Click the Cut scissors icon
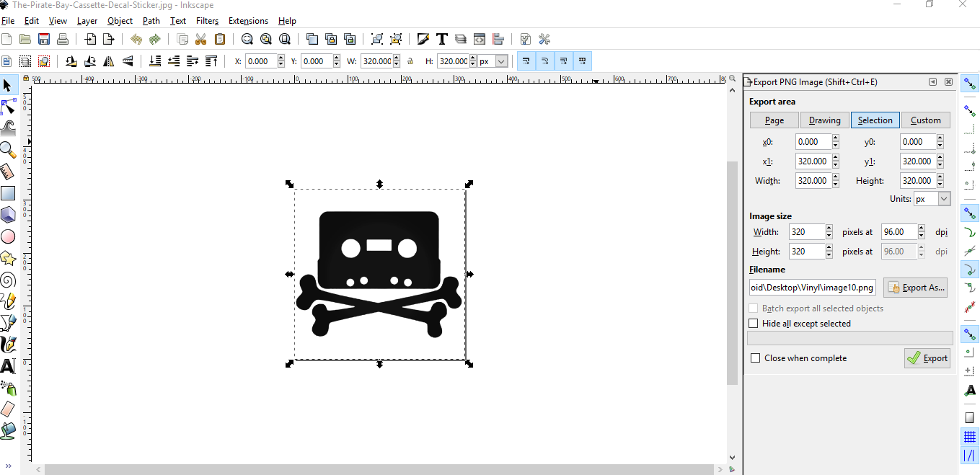The height and width of the screenshot is (475, 980). 201,39
